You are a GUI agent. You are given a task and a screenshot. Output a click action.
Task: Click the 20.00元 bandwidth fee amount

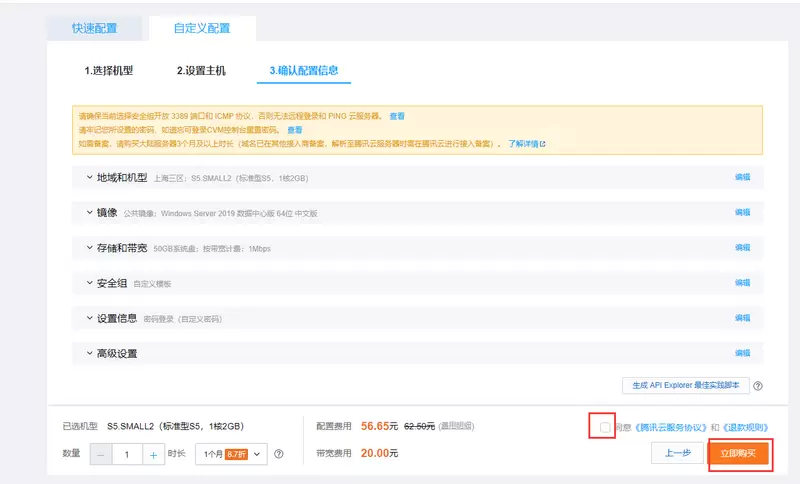(x=379, y=453)
